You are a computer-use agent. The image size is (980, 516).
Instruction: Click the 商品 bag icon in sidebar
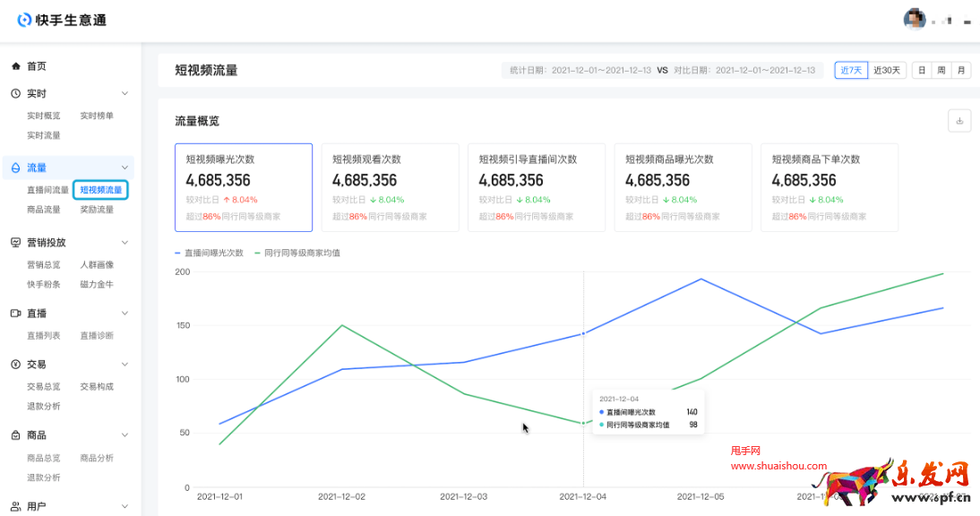[16, 435]
